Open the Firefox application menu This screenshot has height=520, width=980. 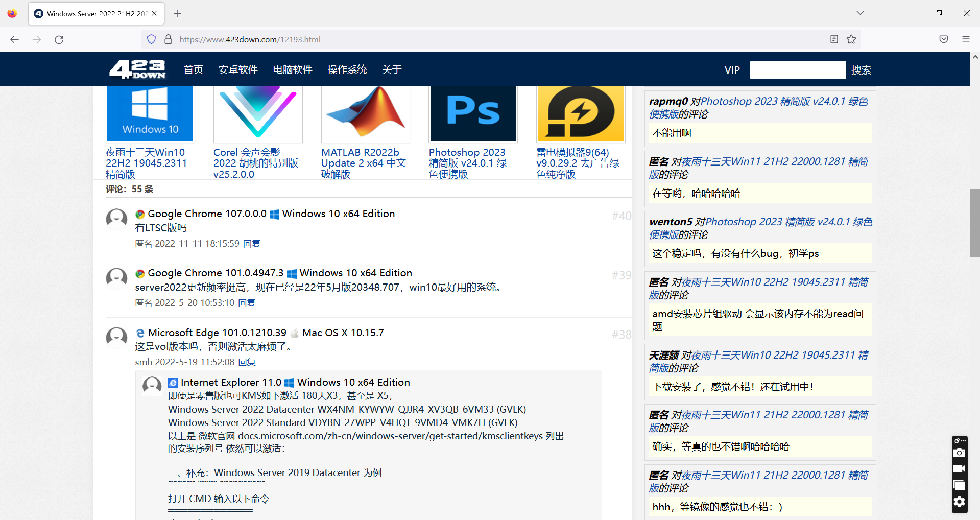pyautogui.click(x=966, y=39)
